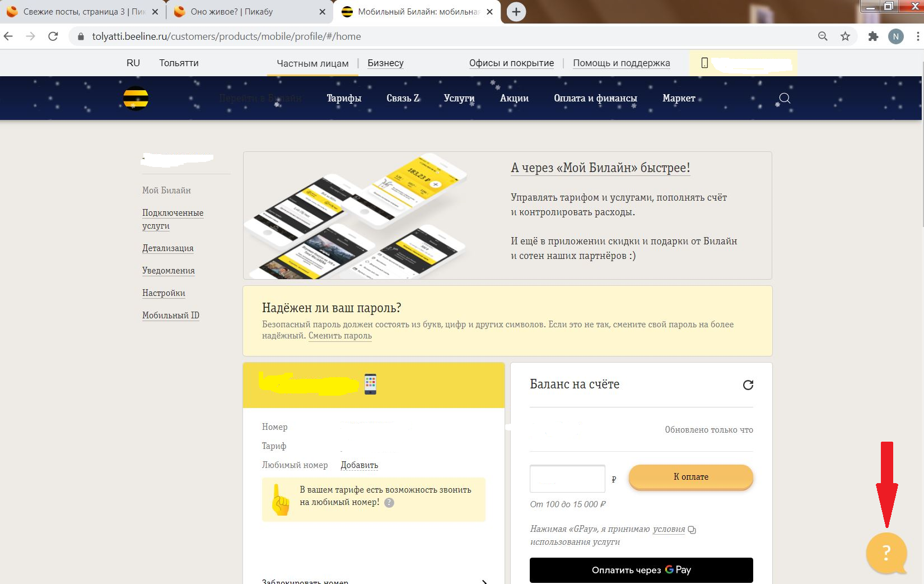
Task: Open Настройки in sidebar
Action: pyautogui.click(x=164, y=293)
